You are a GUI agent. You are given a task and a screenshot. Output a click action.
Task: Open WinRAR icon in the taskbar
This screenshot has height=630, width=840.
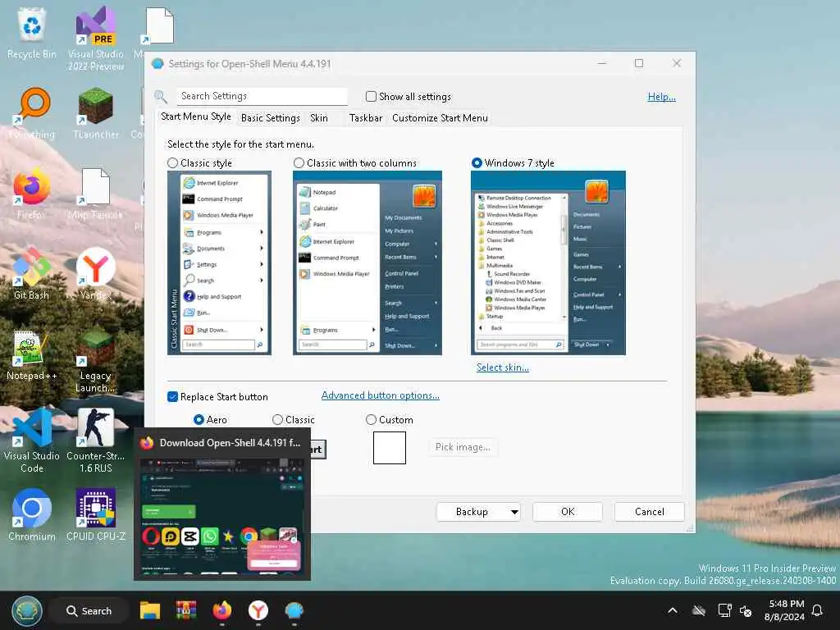pyautogui.click(x=186, y=610)
